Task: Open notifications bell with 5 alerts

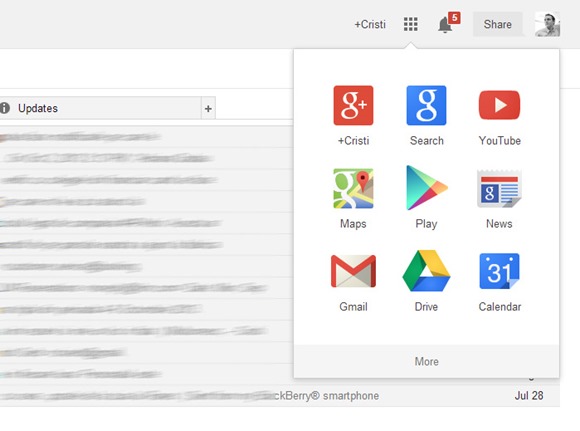Action: pyautogui.click(x=448, y=23)
